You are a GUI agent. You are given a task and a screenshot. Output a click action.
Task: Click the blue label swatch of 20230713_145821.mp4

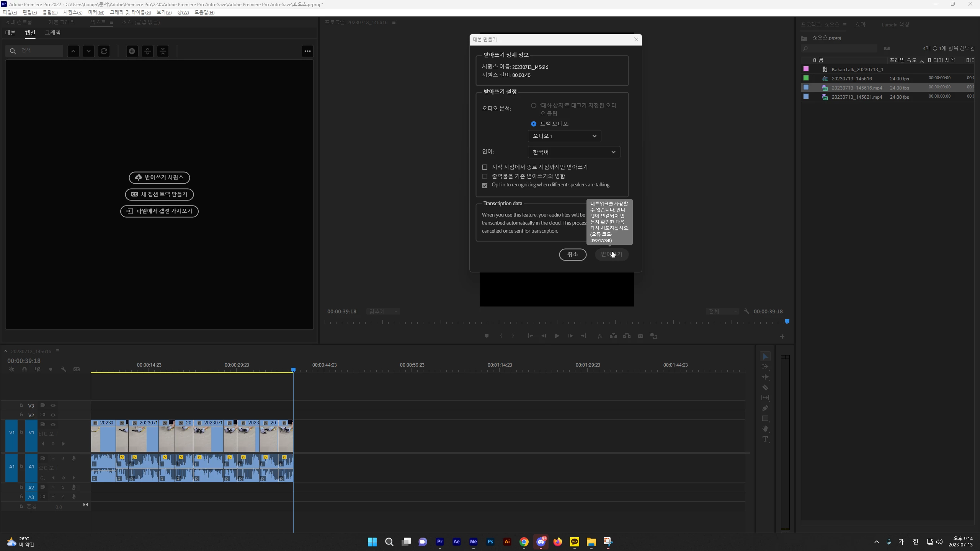[806, 97]
